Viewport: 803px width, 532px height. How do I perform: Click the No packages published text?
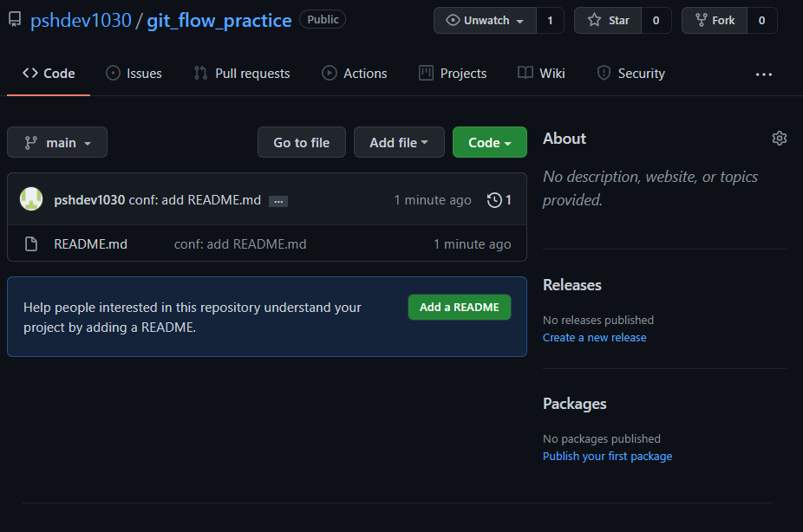point(602,439)
